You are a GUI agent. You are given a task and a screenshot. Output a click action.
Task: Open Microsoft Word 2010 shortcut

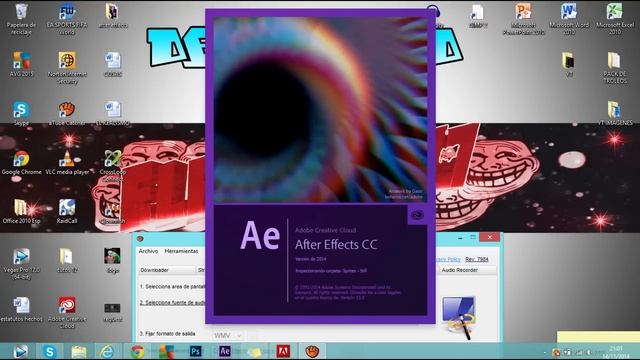pyautogui.click(x=569, y=19)
